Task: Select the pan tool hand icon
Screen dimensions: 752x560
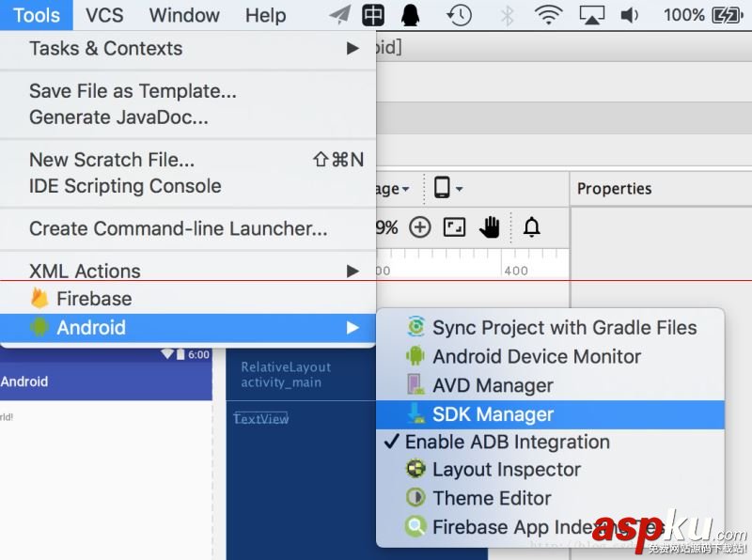Action: click(489, 226)
